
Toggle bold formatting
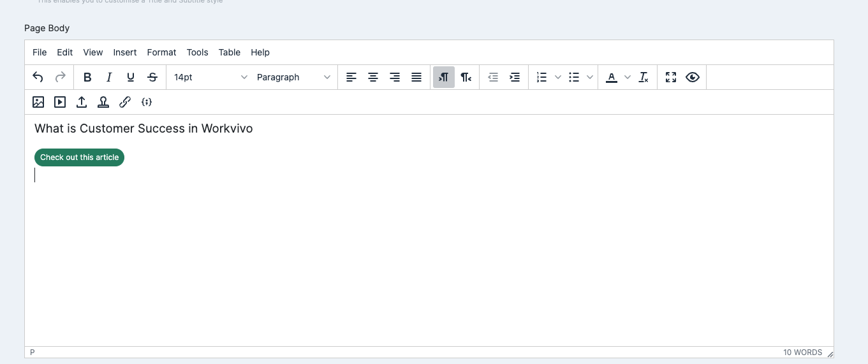pos(87,77)
